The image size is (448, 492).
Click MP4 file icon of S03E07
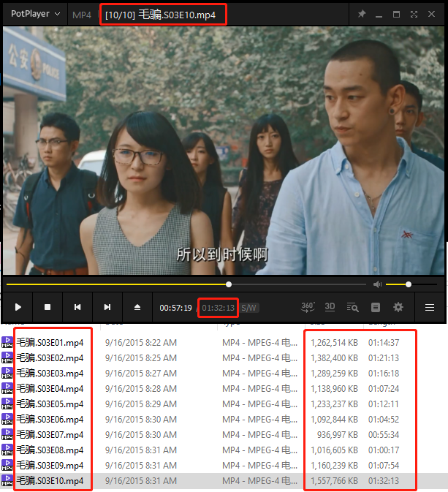pos(7,434)
